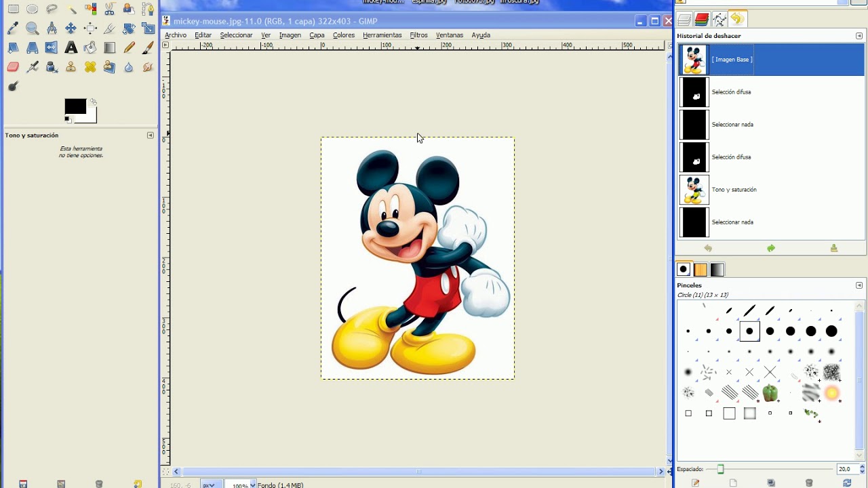
Task: Select the Paintbrush tool
Action: tap(148, 47)
